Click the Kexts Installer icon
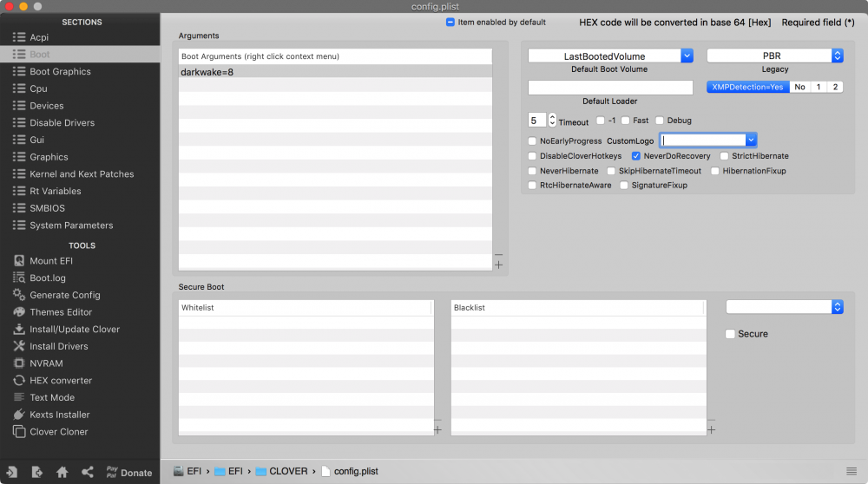Image resolution: width=868 pixels, height=484 pixels. 19,415
